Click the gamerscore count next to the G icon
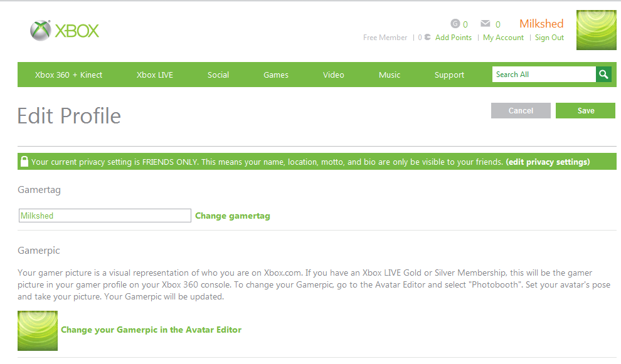 [465, 24]
